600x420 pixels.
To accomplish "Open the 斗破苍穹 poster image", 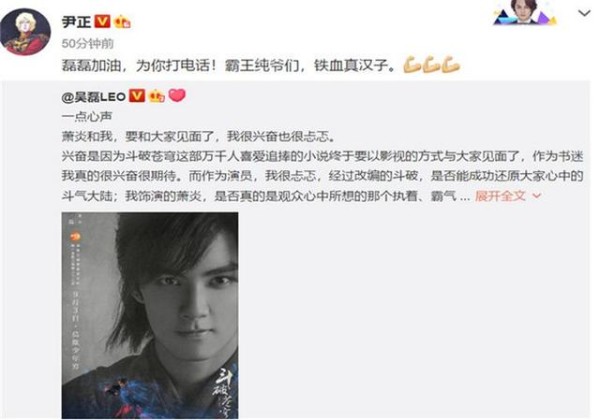I will pos(150,315).
